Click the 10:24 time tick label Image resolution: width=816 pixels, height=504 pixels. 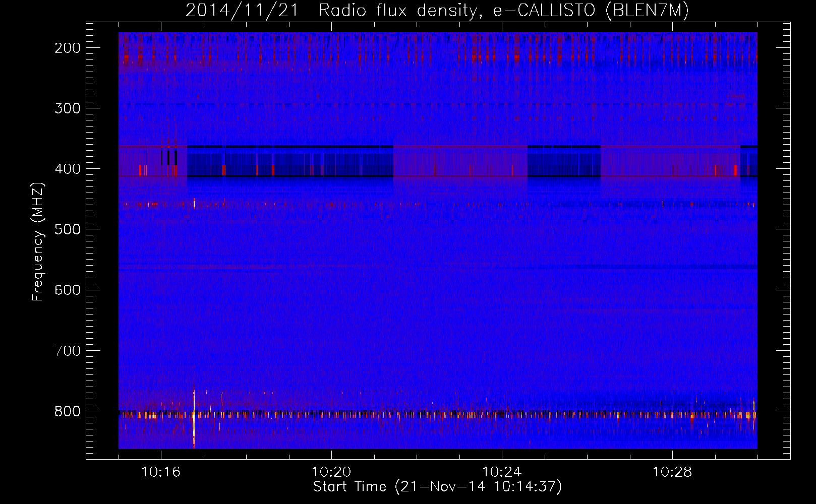(x=502, y=472)
